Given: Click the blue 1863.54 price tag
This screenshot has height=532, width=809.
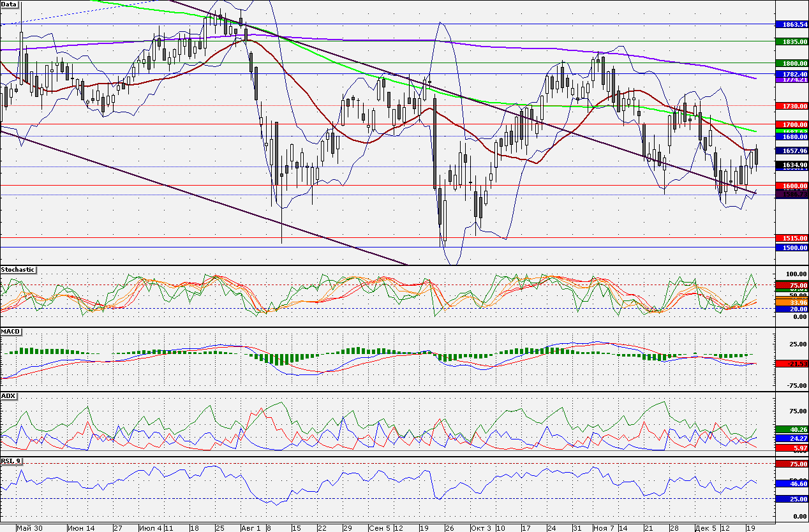Looking at the screenshot, I should (x=791, y=24).
